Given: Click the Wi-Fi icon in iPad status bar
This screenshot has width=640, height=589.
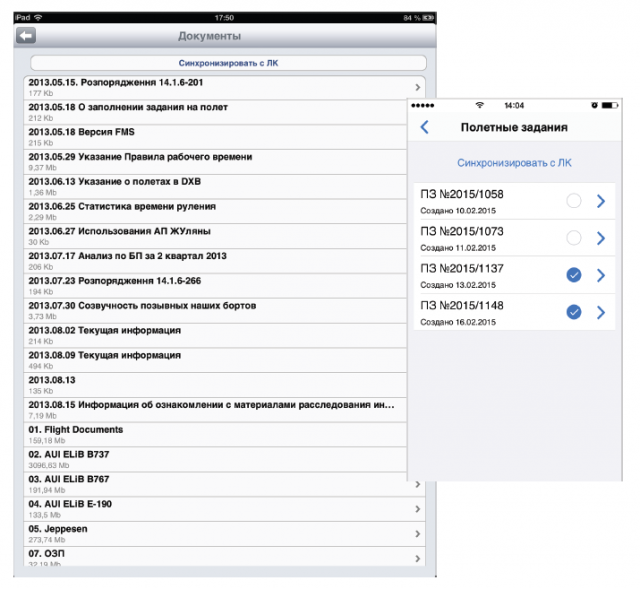Looking at the screenshot, I should [38, 18].
